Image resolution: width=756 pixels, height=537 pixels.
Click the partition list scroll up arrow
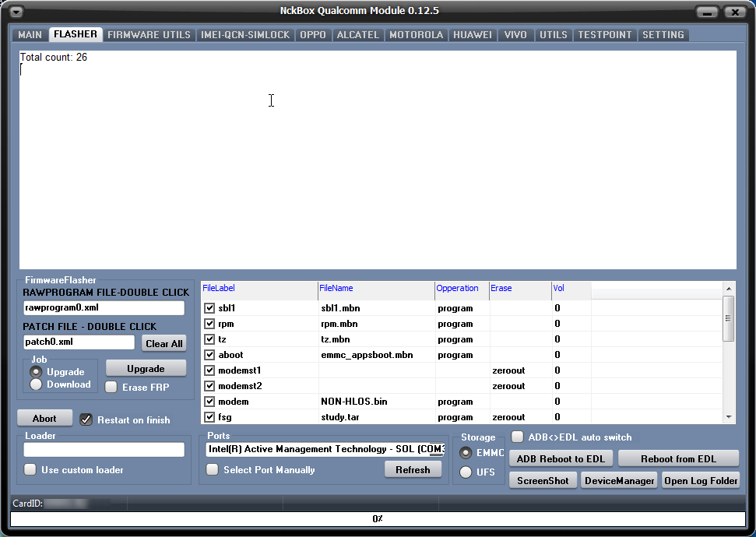(x=729, y=288)
